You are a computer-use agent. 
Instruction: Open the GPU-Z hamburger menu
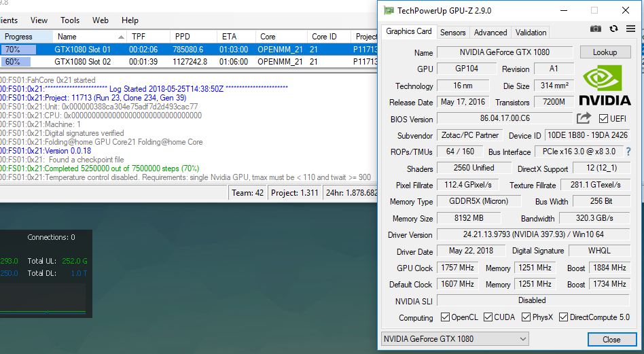(x=630, y=29)
